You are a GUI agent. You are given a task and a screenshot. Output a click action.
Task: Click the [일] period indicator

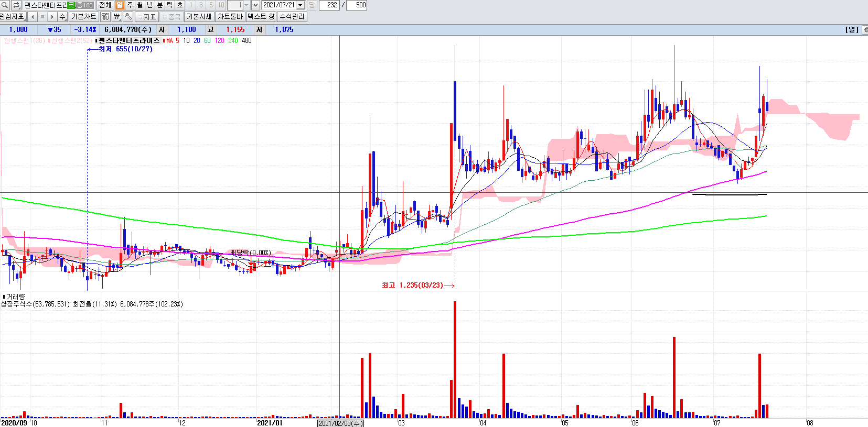click(x=852, y=30)
